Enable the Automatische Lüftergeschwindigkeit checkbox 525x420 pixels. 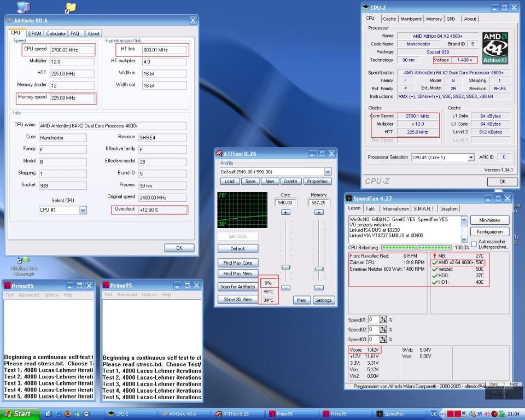(474, 244)
